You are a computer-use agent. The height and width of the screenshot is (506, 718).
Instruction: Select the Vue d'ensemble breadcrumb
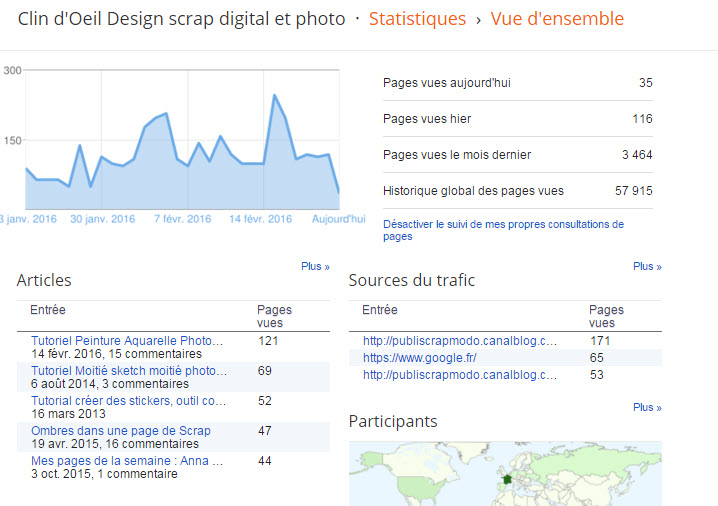point(557,19)
